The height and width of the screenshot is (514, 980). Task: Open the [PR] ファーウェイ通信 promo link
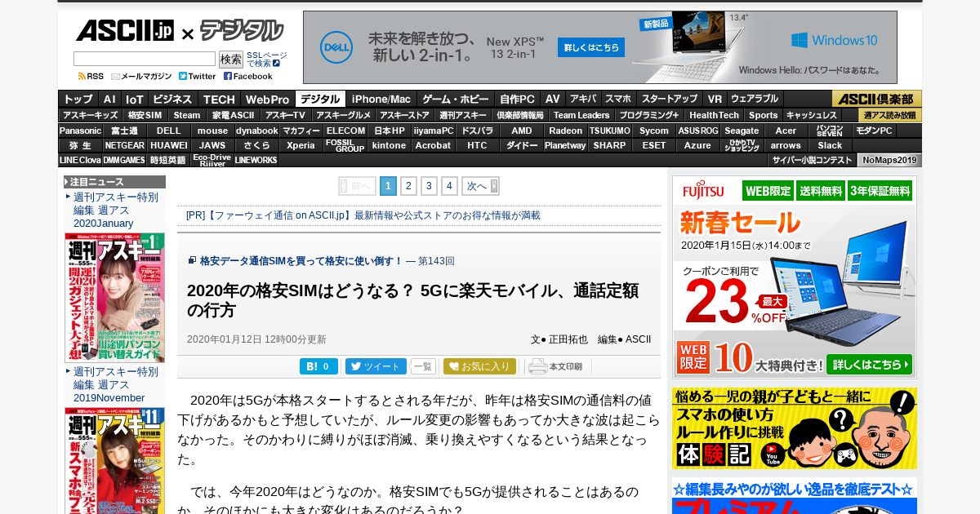pyautogui.click(x=363, y=215)
